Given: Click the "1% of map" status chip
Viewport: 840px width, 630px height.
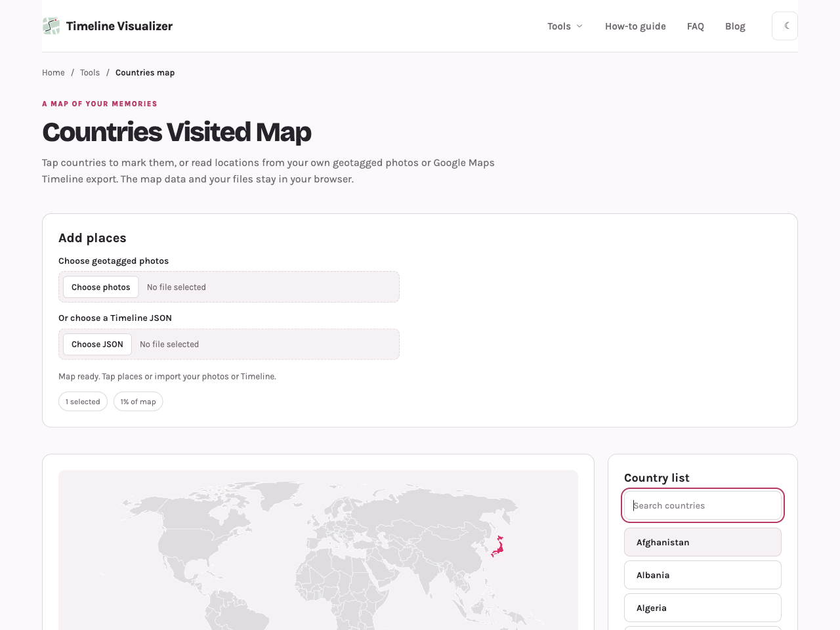Looking at the screenshot, I should pos(138,402).
